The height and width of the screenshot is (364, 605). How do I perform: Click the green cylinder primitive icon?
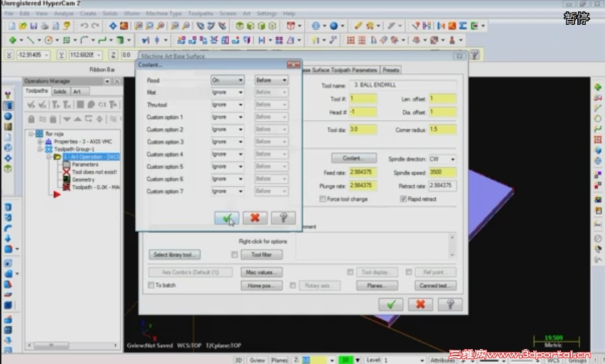tap(120, 40)
